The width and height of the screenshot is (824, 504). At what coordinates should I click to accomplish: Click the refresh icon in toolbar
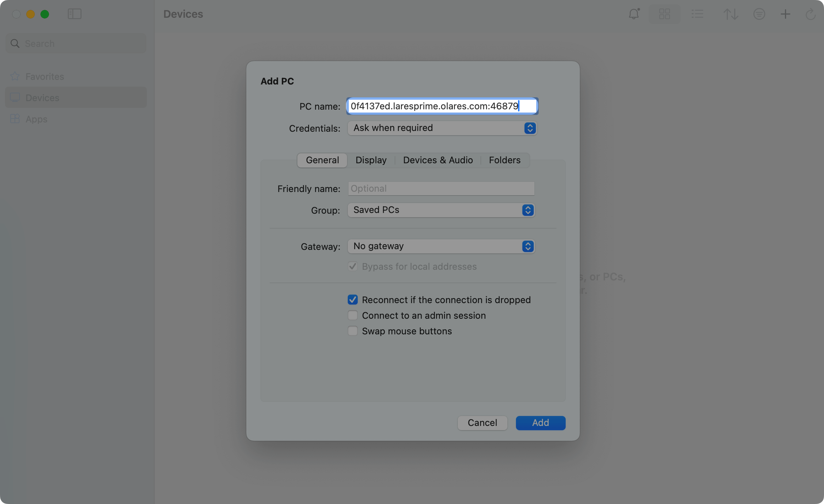click(811, 14)
